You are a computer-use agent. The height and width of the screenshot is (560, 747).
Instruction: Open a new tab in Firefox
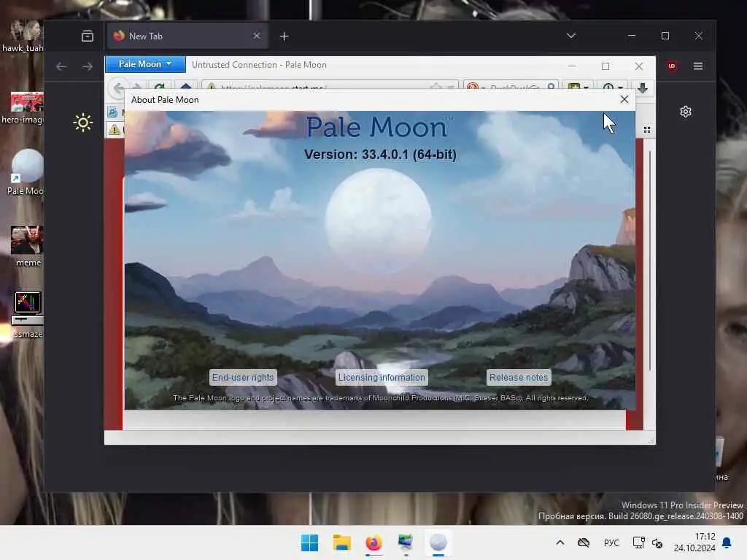[285, 36]
